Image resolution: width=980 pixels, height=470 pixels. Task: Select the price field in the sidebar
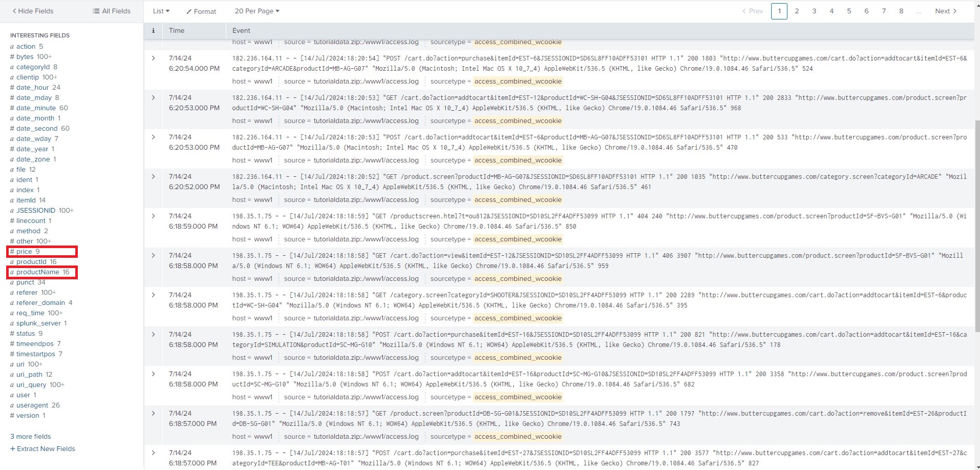point(26,251)
